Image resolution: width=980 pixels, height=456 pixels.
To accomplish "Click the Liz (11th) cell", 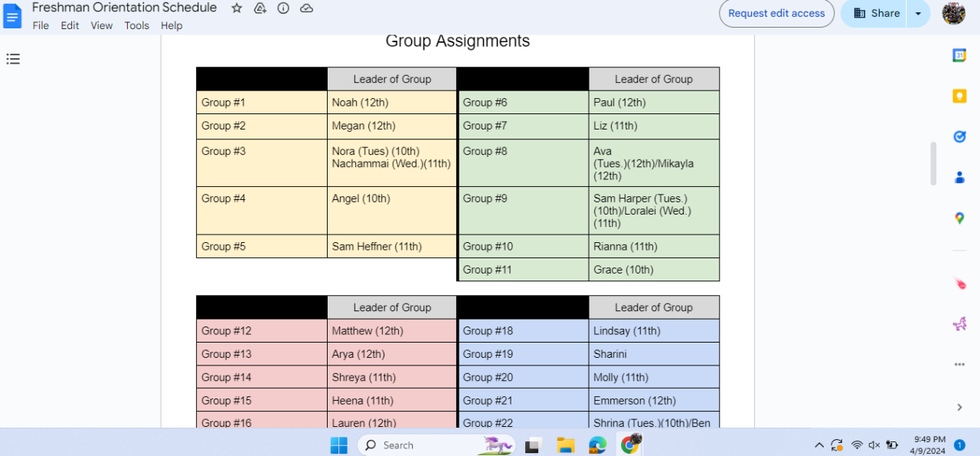I will pos(654,126).
